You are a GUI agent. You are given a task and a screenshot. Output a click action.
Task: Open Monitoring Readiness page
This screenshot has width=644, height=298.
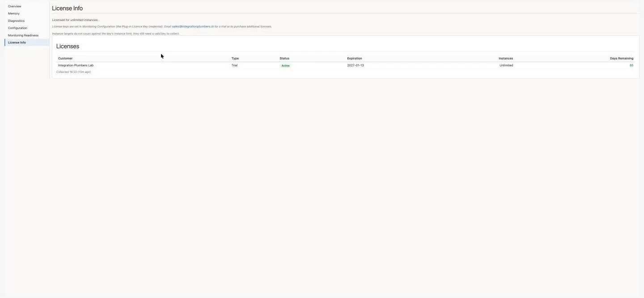23,35
